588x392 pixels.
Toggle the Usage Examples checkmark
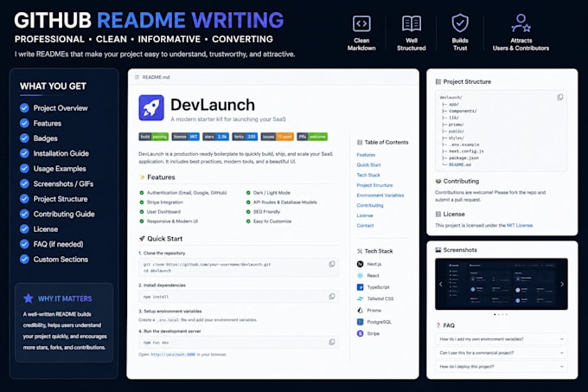pos(24,169)
